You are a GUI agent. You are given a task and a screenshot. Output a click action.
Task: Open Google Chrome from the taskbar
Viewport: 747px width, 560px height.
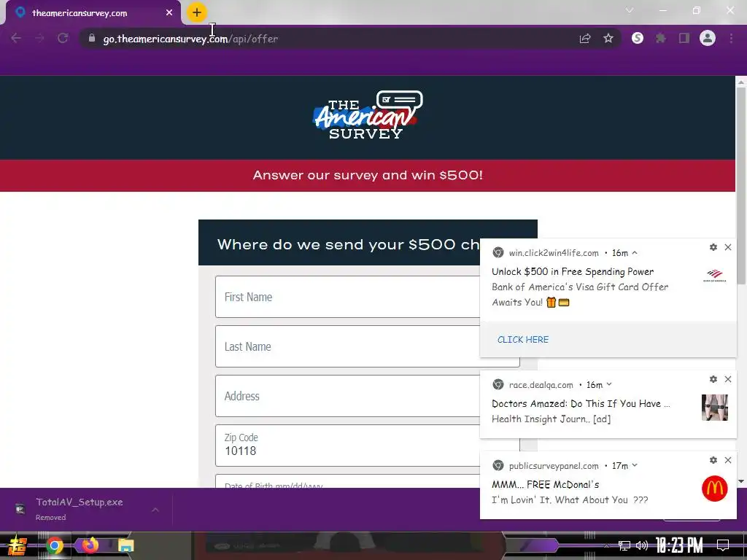[54, 545]
